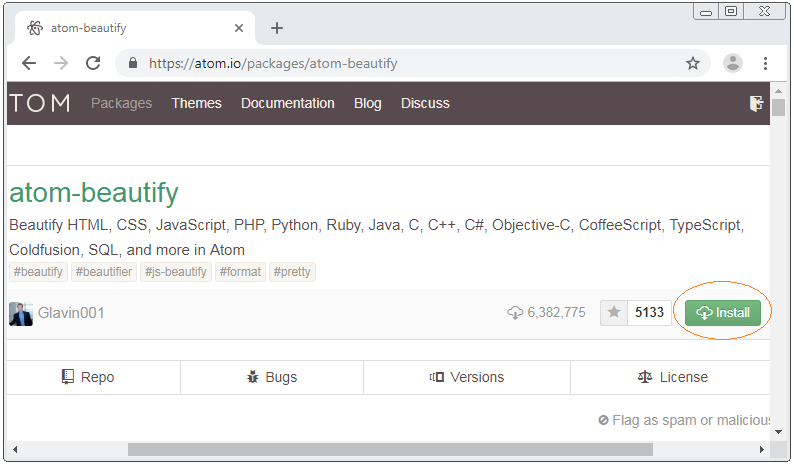Reload the page with refresh icon
The image size is (794, 464).
click(93, 63)
